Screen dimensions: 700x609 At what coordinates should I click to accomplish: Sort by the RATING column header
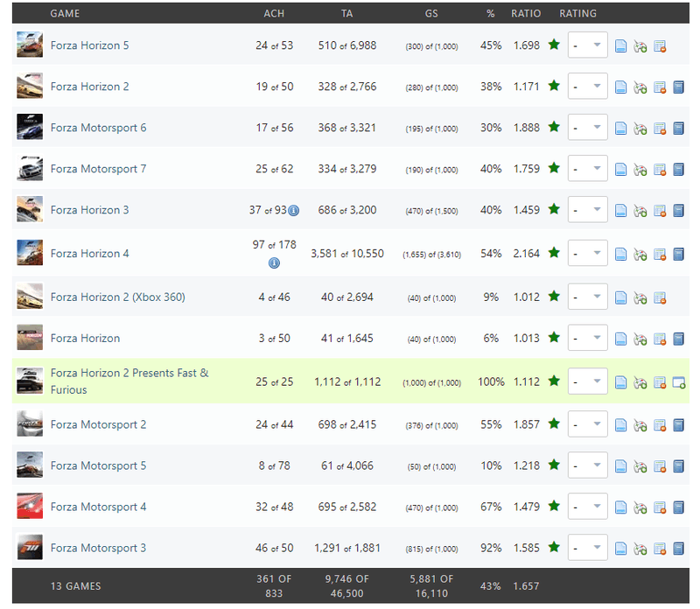pyautogui.click(x=577, y=13)
